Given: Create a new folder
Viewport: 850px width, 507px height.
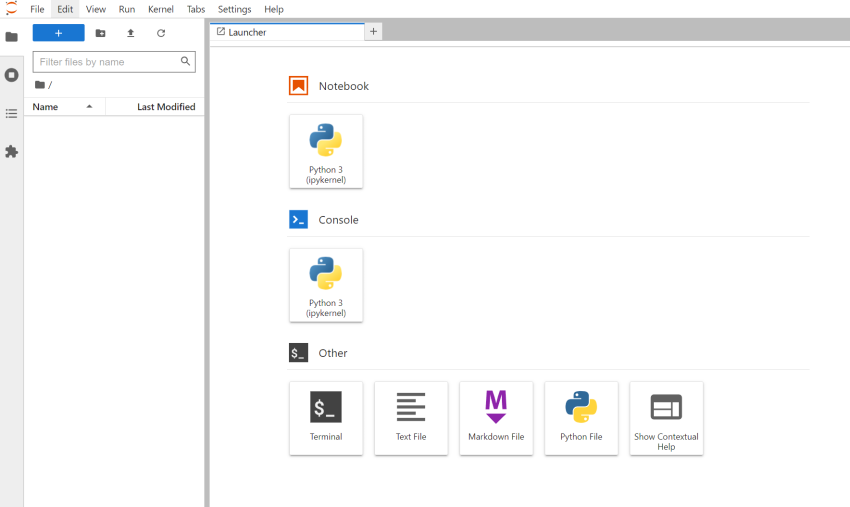Looking at the screenshot, I should pyautogui.click(x=100, y=33).
